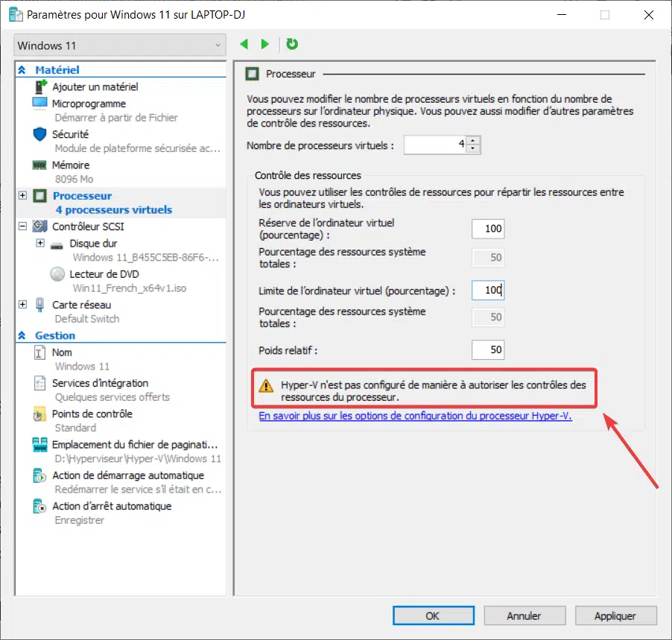Click the OK button
The image size is (672, 640).
point(434,615)
